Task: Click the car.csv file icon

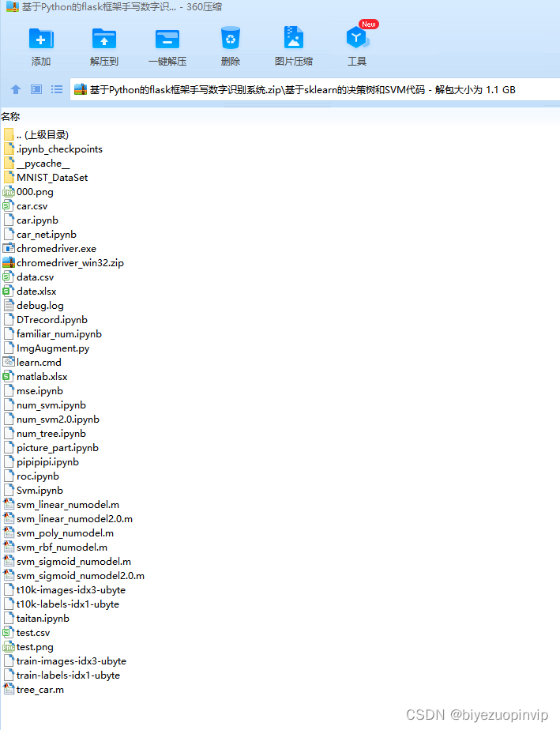Action: pyautogui.click(x=9, y=205)
